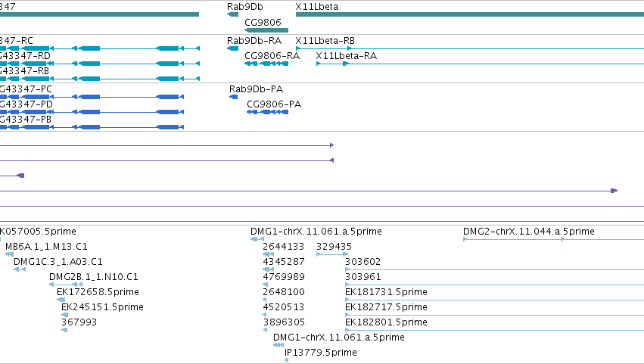Viewport: 644px width, 364px height.
Task: Select protein label Rab9Db-PA
Action: click(256, 89)
